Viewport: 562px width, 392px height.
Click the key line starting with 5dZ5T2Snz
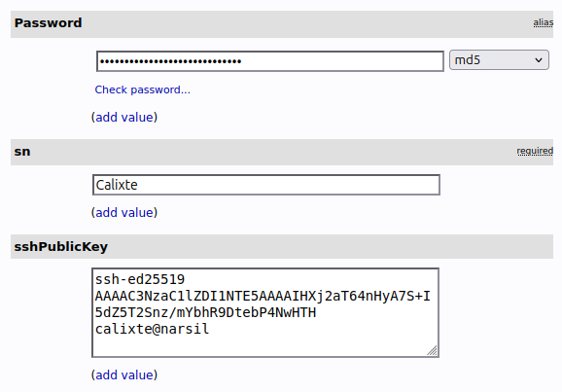pyautogui.click(x=205, y=313)
